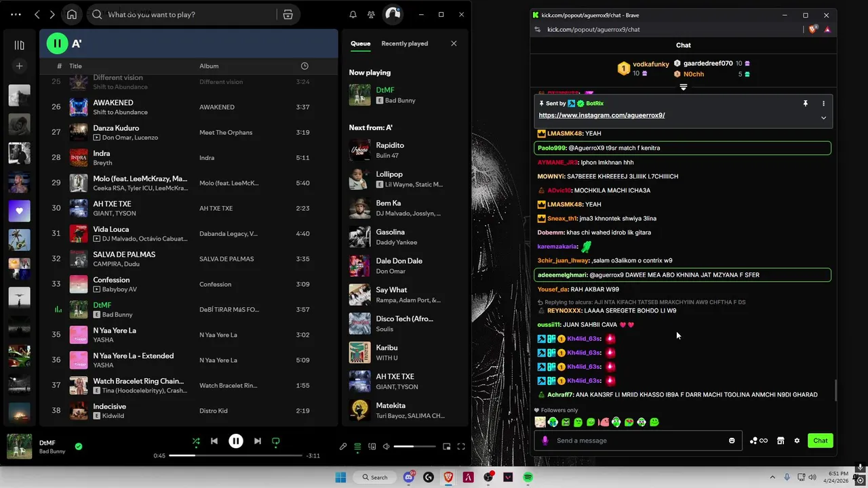Go to Spotify Home
Screen dimensions: 868x488
72,14
